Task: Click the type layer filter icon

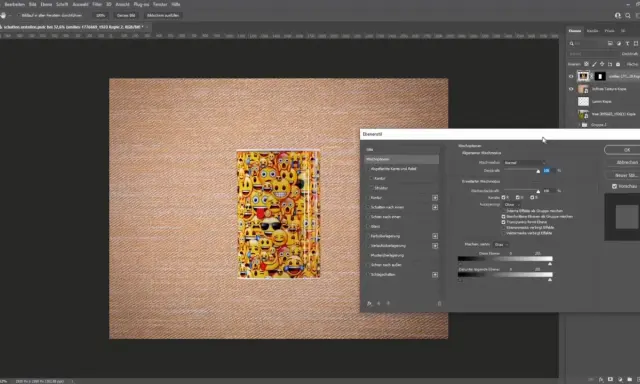Action: tap(627, 43)
